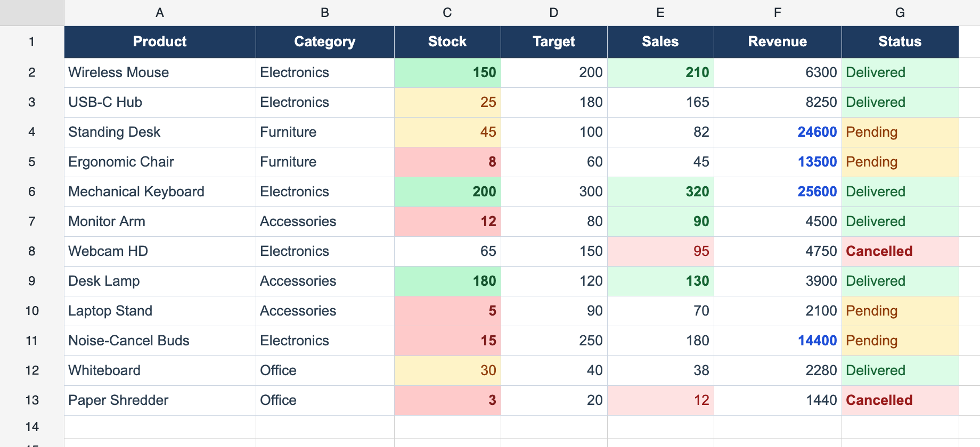This screenshot has height=447, width=980.
Task: Click revenue value 25600
Action: [x=778, y=192]
